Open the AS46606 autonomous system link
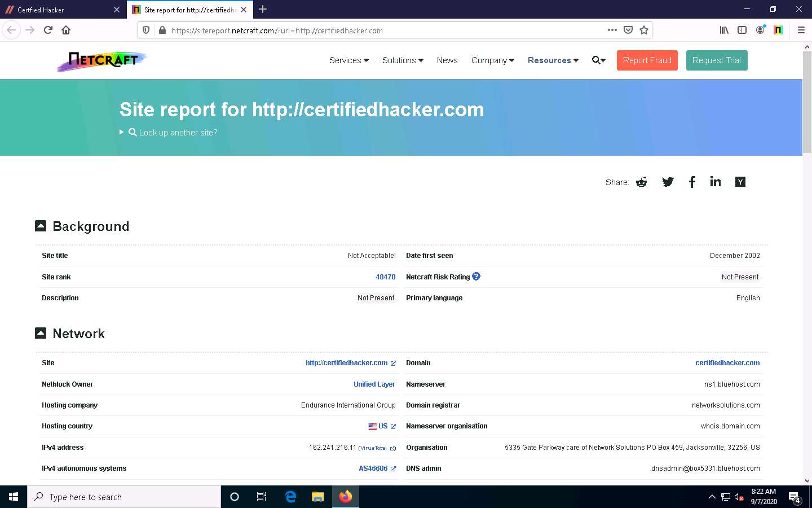The width and height of the screenshot is (812, 508). click(x=377, y=468)
